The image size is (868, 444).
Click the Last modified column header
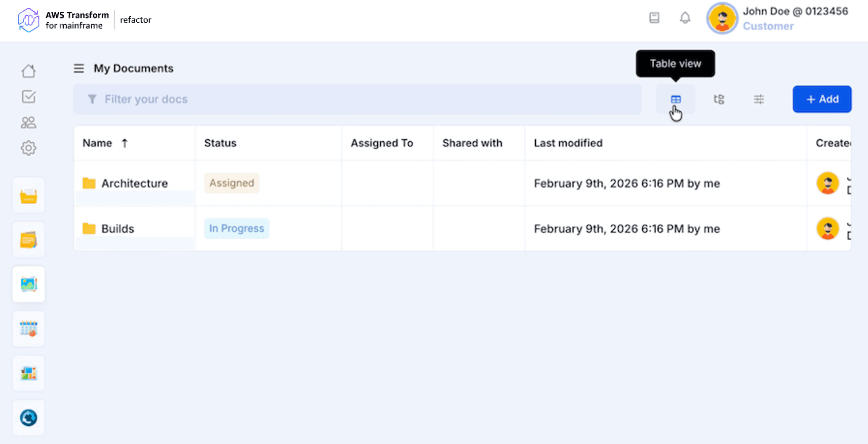pos(568,143)
